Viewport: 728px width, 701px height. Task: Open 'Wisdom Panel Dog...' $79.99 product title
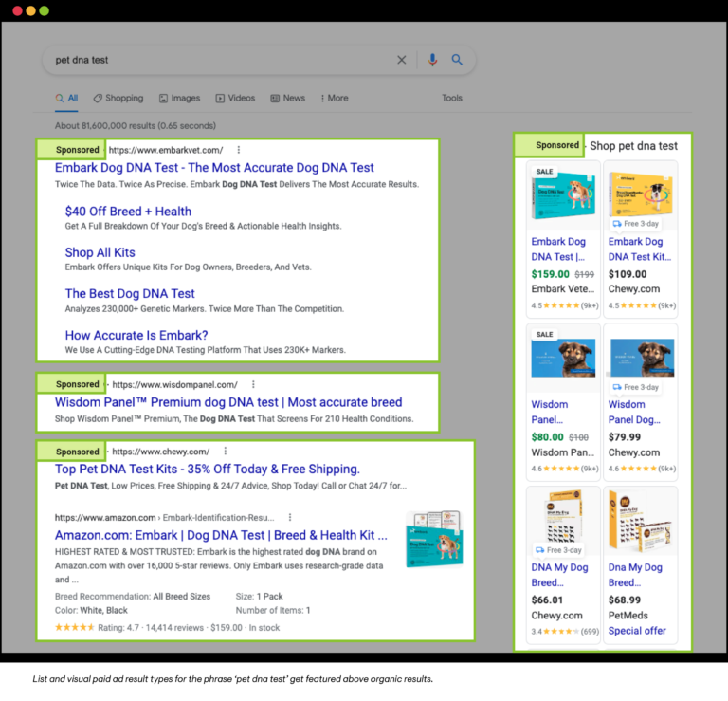[x=634, y=412]
